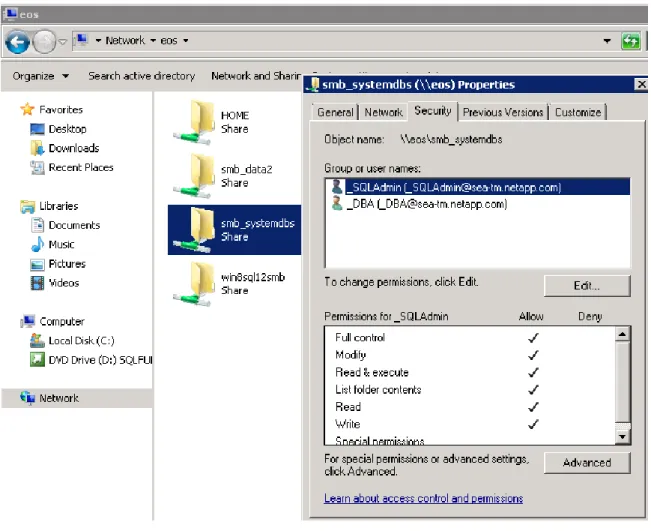
Task: Select _SQLAdmin user in the list
Action: [x=478, y=187]
